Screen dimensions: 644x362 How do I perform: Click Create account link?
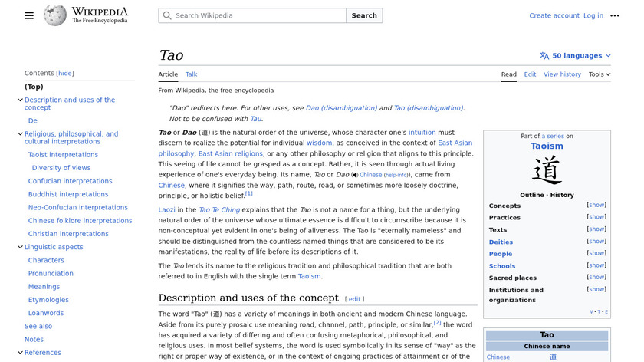[x=554, y=15]
